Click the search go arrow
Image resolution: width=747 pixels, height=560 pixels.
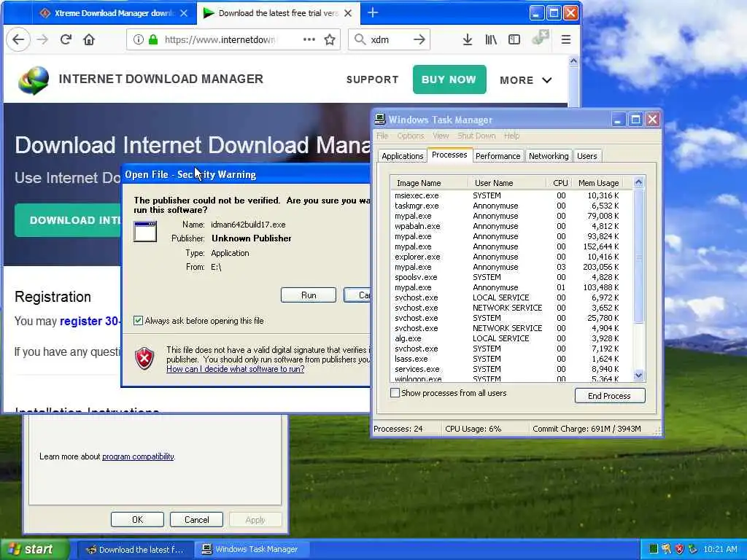click(x=419, y=39)
